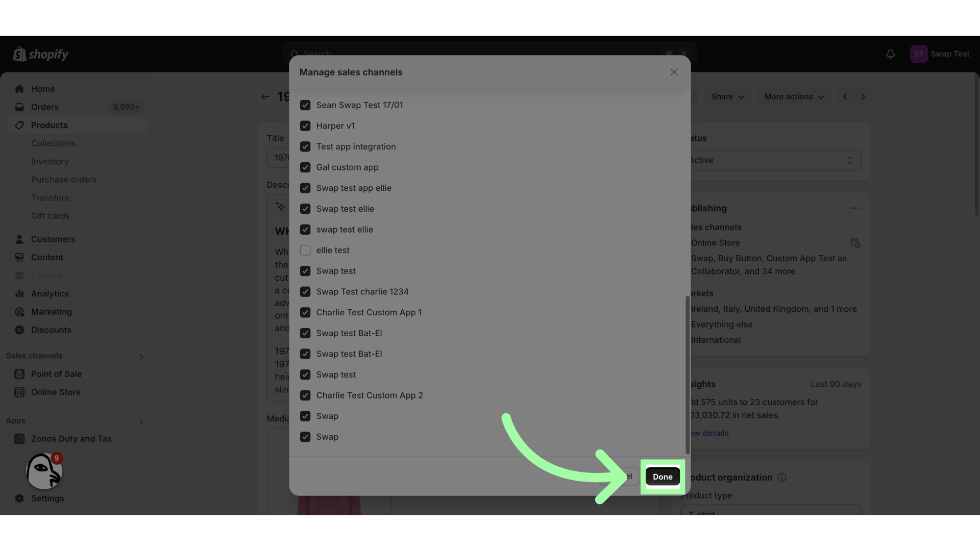
Task: Open the Share dropdown on product page
Action: 726,96
